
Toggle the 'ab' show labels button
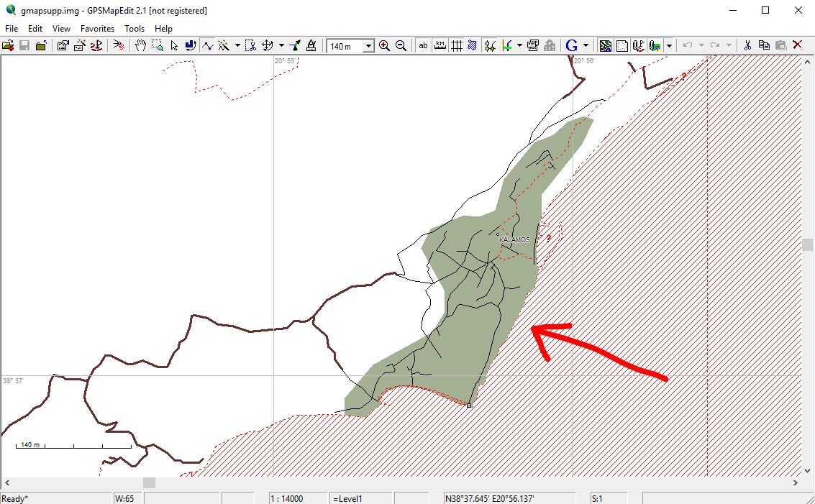tap(423, 45)
